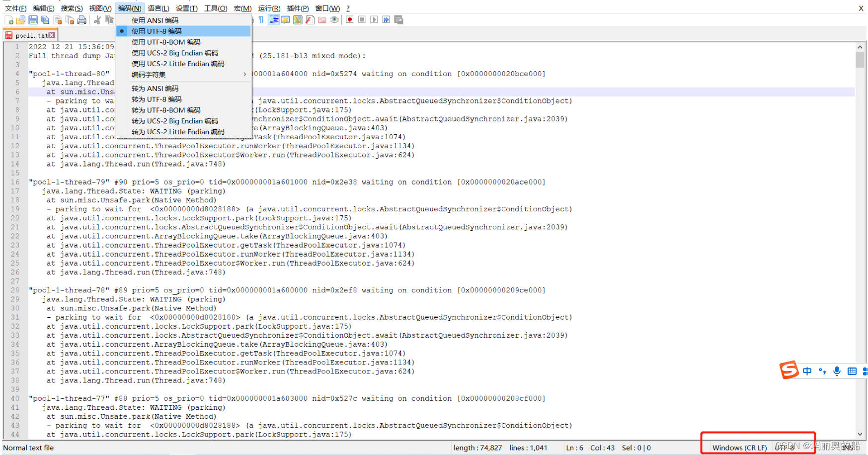Viewport: 868px width, 455px height.
Task: Toggle indent guide display
Action: (x=274, y=19)
